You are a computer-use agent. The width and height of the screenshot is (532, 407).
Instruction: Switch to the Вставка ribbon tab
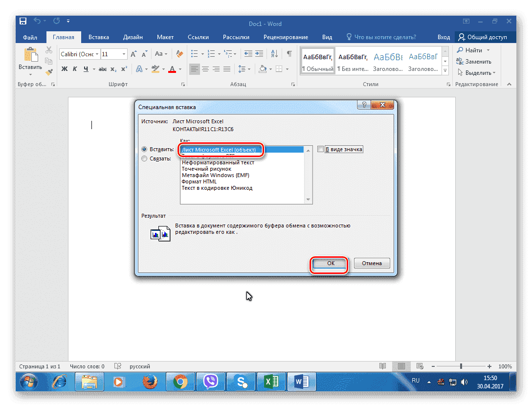(98, 37)
